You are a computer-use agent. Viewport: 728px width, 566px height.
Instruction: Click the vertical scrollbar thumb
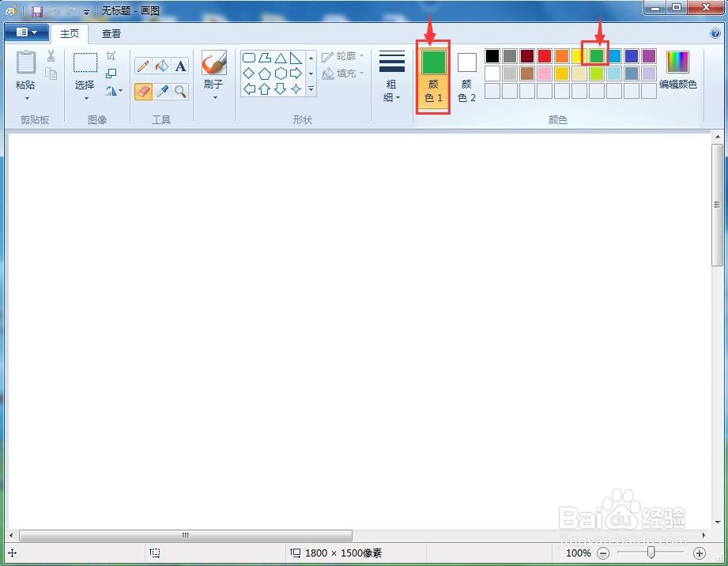coord(717,205)
